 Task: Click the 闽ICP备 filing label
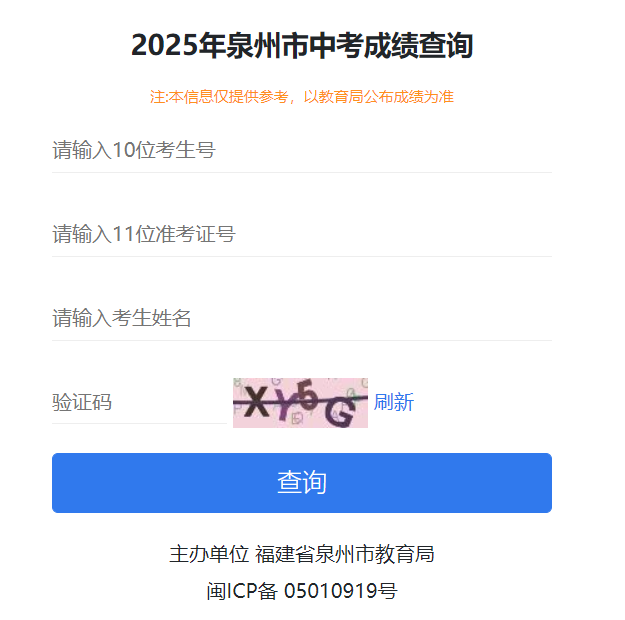(241, 591)
